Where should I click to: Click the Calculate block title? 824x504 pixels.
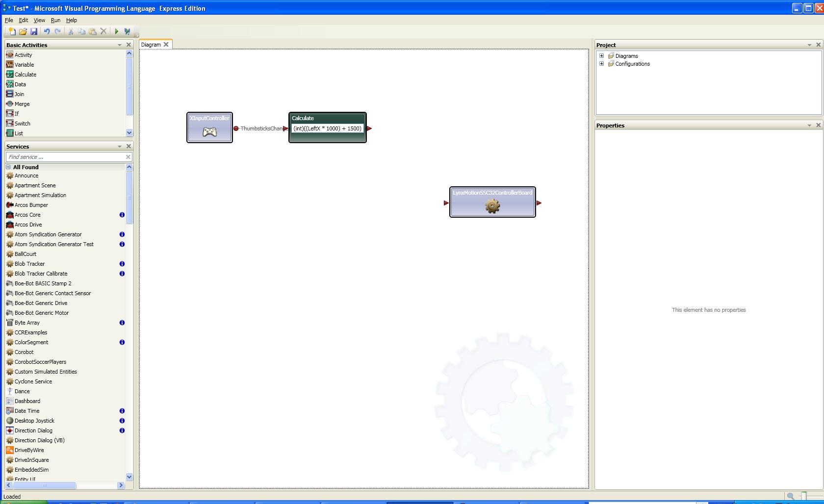[x=303, y=118]
